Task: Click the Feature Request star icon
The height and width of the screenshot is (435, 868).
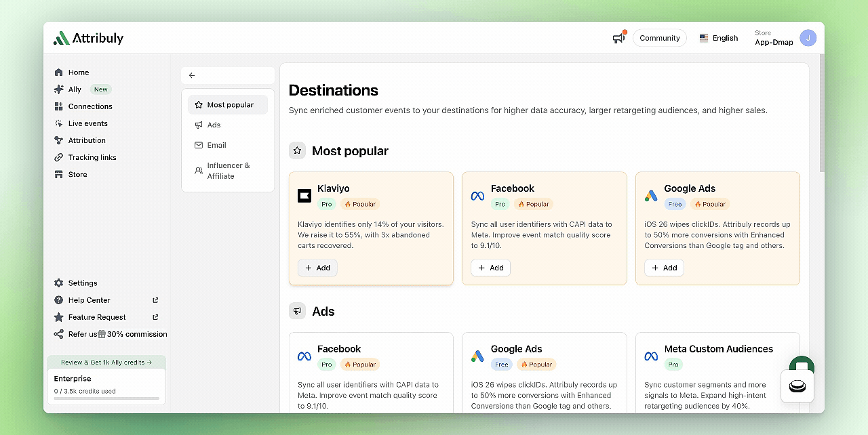Action: [59, 317]
